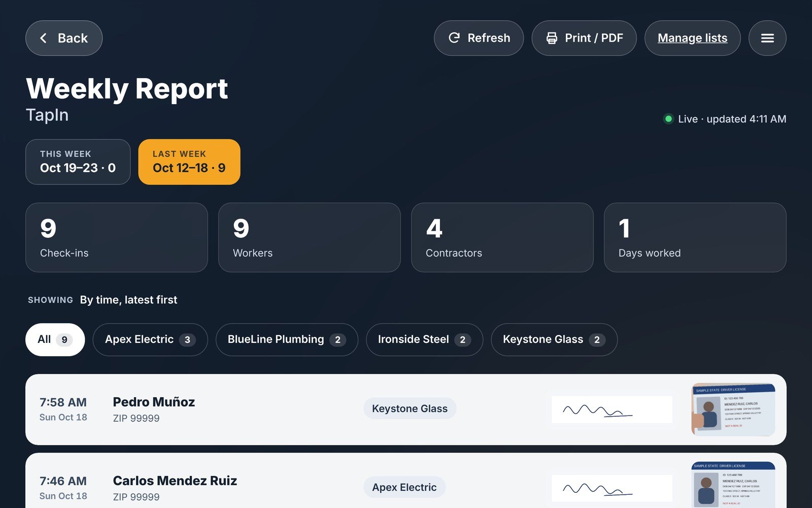Click the Workers stat card
Image resolution: width=812 pixels, height=508 pixels.
click(x=310, y=238)
